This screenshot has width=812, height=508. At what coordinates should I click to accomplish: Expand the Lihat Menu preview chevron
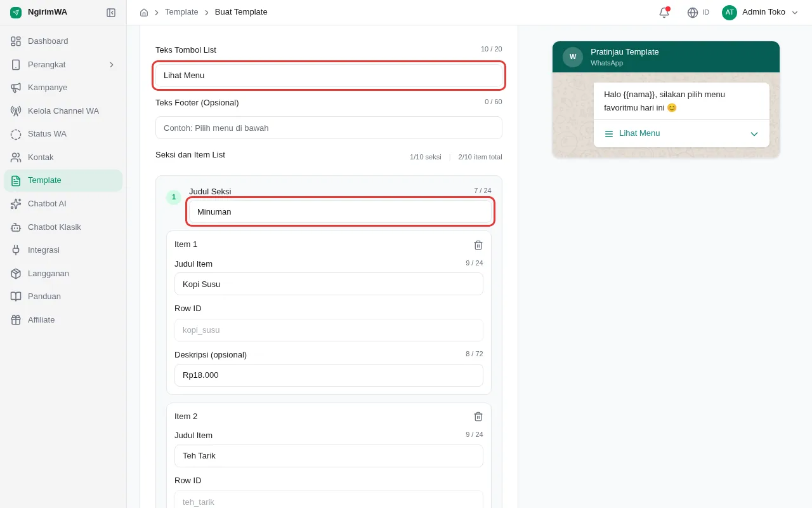coord(754,134)
